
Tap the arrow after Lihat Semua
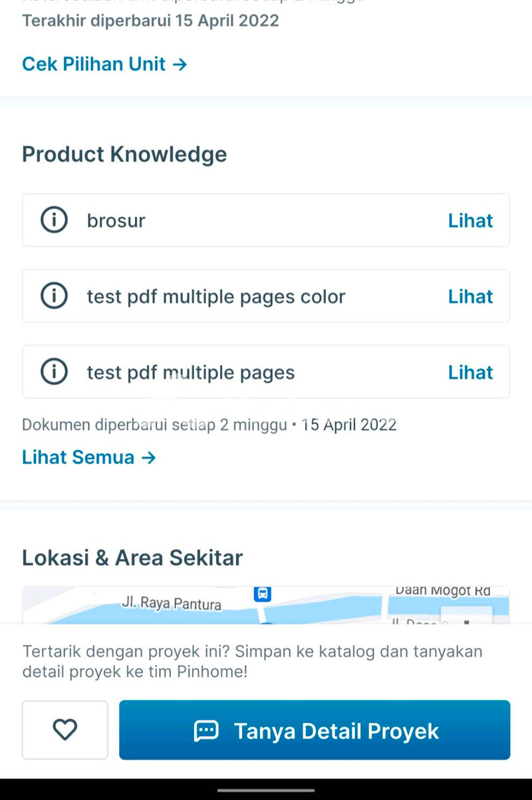click(x=149, y=458)
